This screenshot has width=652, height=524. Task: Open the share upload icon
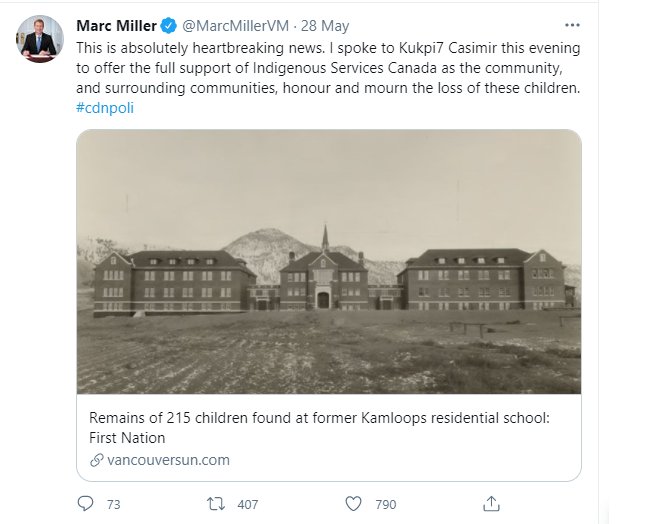pyautogui.click(x=491, y=504)
